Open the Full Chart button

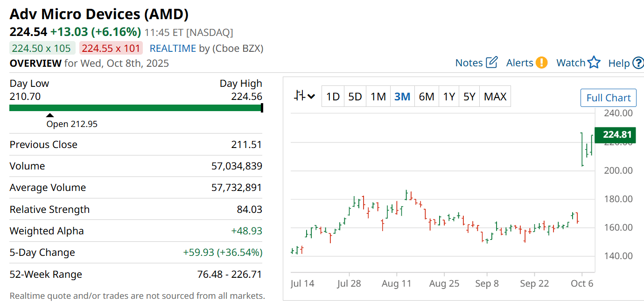click(608, 98)
